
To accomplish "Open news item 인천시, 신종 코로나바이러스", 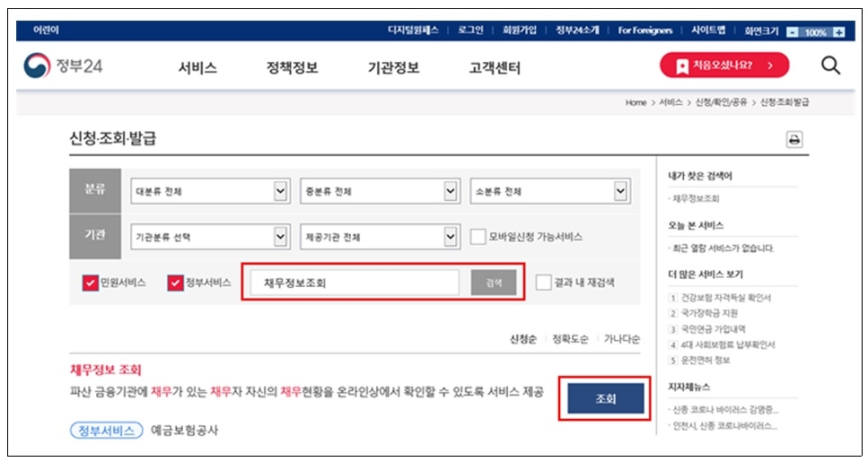I will point(724,426).
